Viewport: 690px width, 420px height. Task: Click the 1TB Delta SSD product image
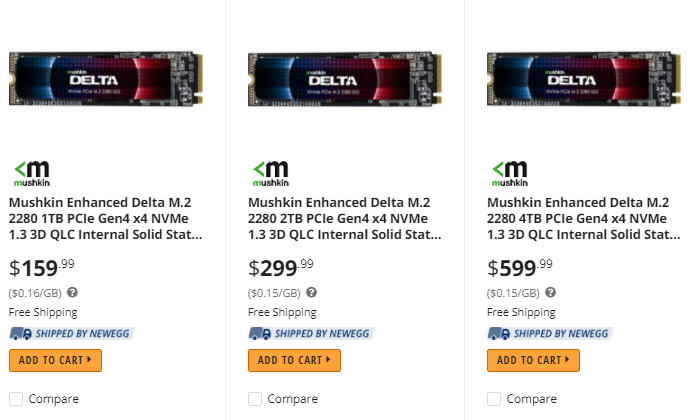pos(106,78)
